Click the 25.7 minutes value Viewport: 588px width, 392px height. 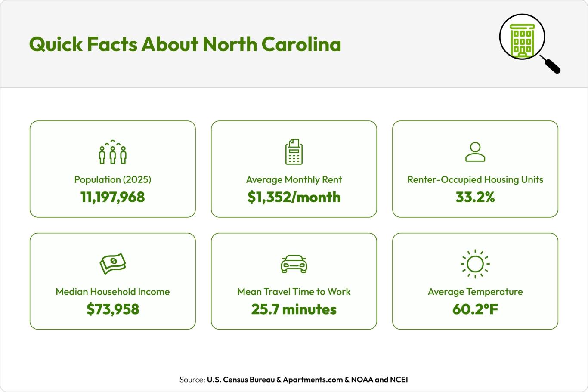294,309
